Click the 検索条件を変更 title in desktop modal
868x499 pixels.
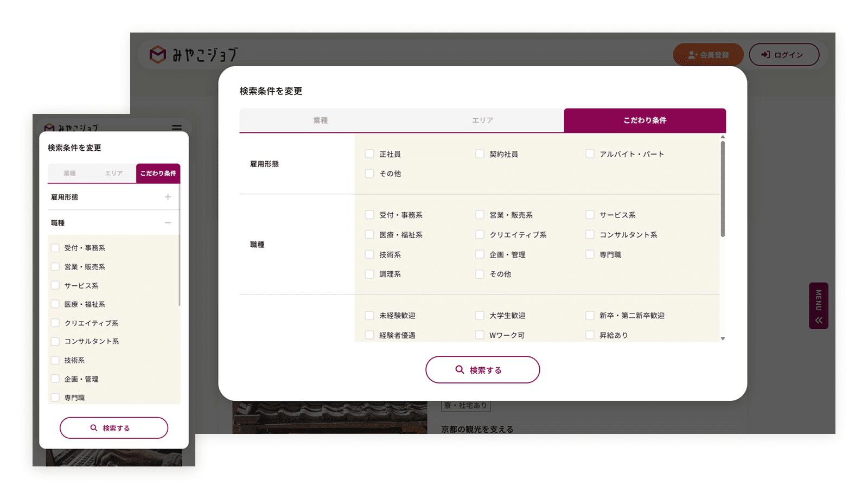271,91
